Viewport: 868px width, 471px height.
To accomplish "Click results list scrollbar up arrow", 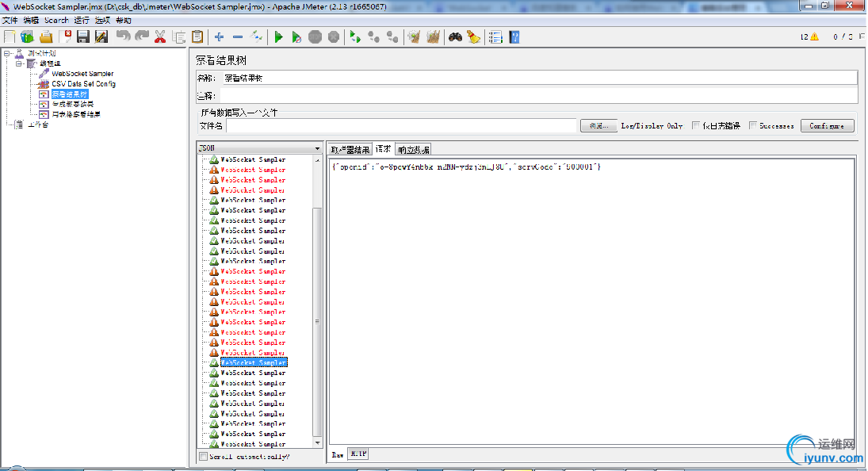I will 317,160.
